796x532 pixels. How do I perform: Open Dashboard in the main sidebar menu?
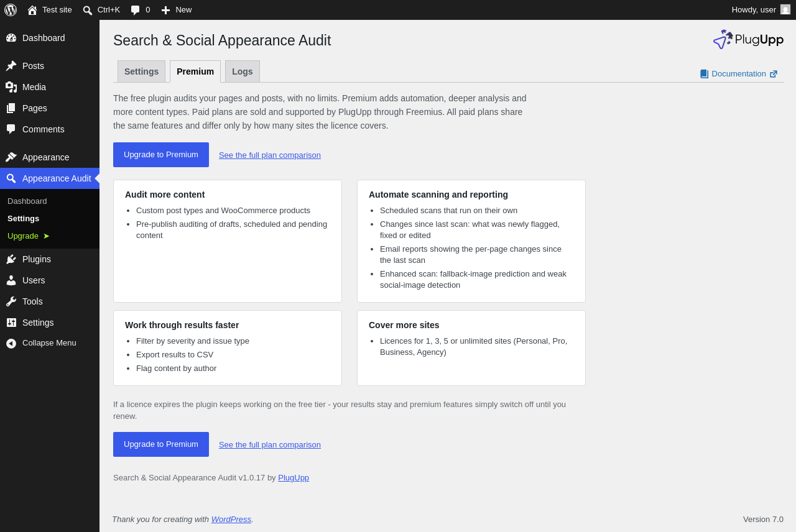point(50,38)
